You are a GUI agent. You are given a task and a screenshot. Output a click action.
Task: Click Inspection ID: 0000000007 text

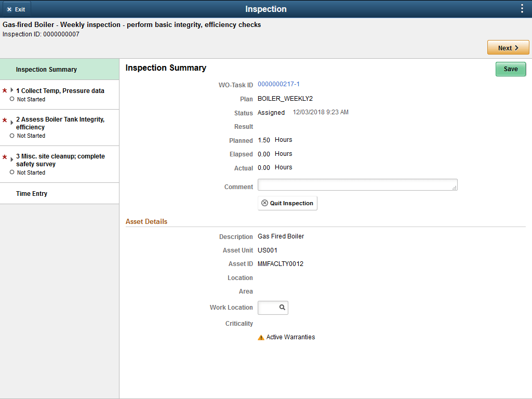click(41, 34)
